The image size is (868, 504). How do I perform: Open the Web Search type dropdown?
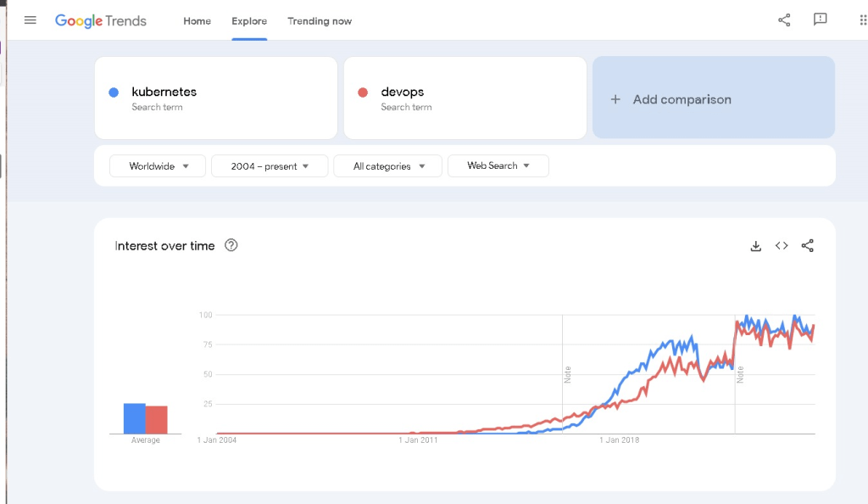pyautogui.click(x=498, y=165)
